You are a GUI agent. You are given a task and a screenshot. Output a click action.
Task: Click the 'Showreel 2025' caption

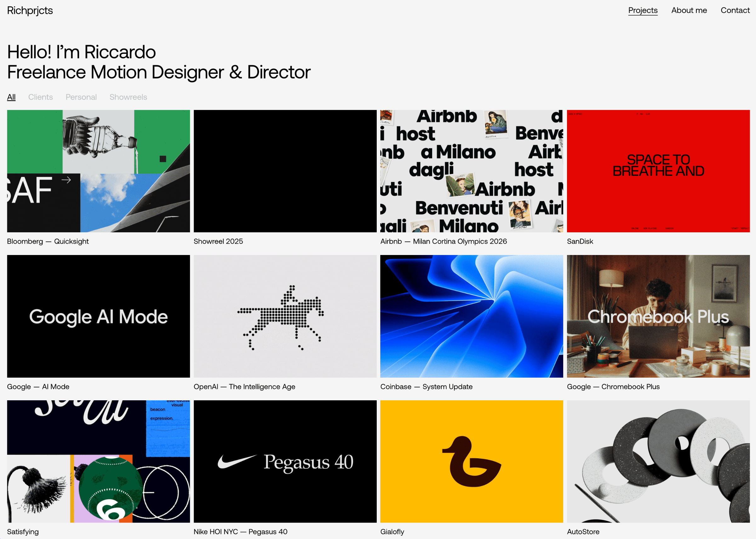(x=218, y=241)
